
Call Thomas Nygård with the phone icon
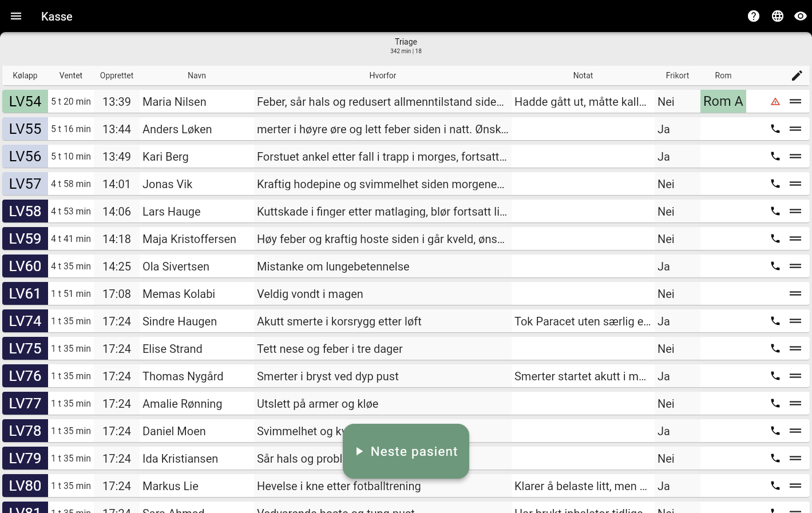click(x=775, y=376)
